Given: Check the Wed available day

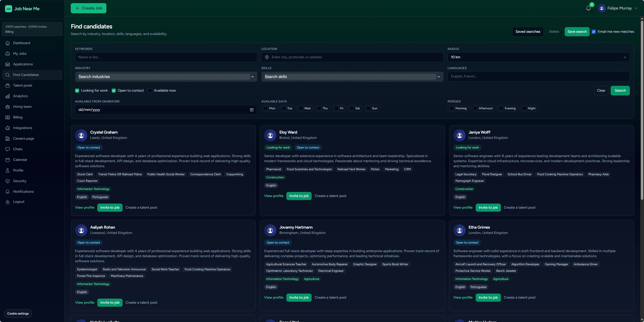Looking at the screenshot, I should (301, 108).
